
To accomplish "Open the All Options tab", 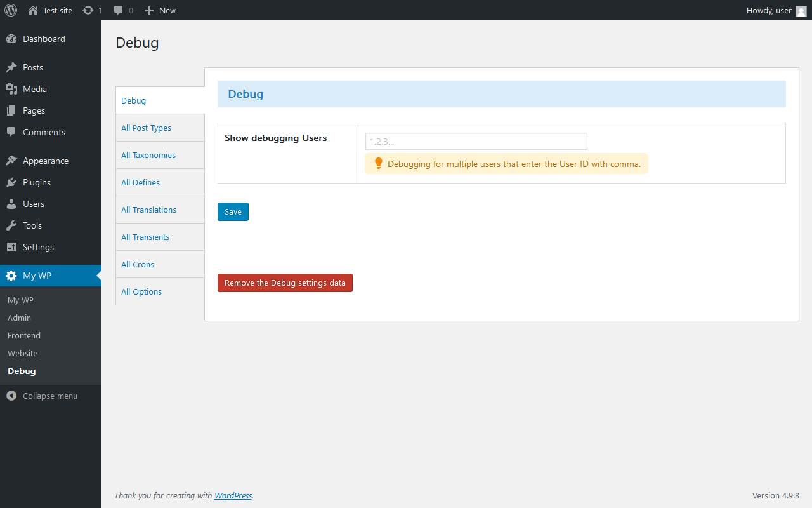I will coord(160,291).
